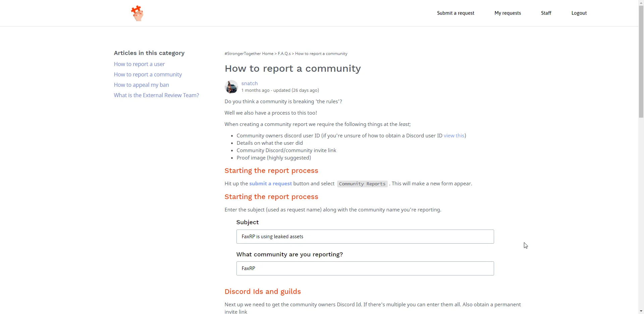The height and width of the screenshot is (314, 644).
Task: Click the Subject field containing 'FaxRP is using leaked assets'
Action: pos(365,237)
